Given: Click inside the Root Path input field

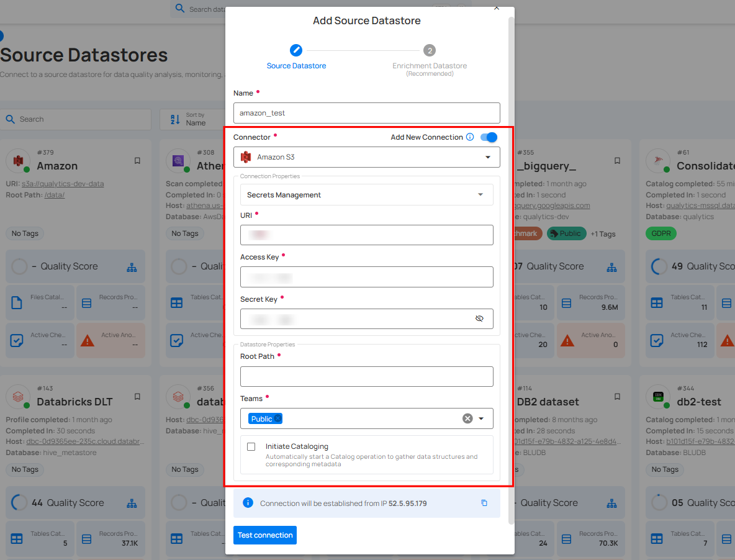Looking at the screenshot, I should 366,376.
